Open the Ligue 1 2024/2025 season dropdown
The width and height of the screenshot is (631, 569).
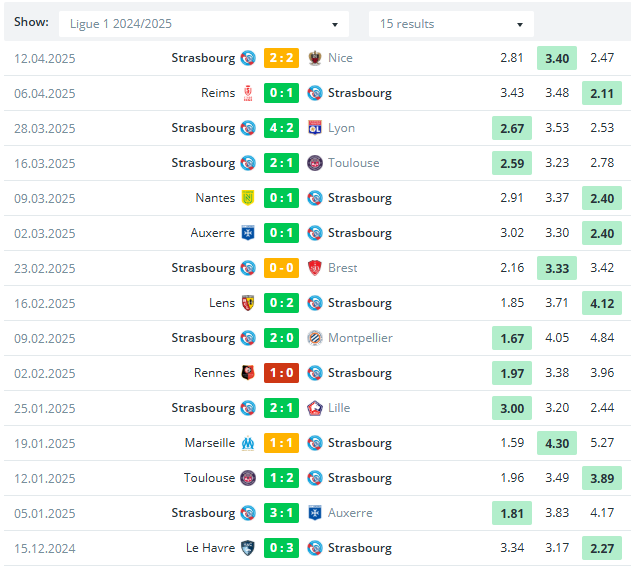pyautogui.click(x=204, y=24)
